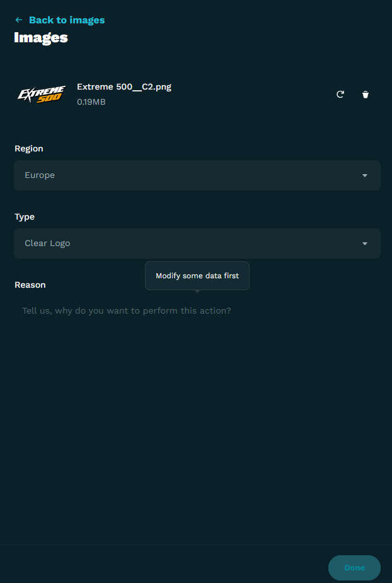Click the Region dropdown arrow
Viewport: 392px width, 583px height.
pos(365,175)
